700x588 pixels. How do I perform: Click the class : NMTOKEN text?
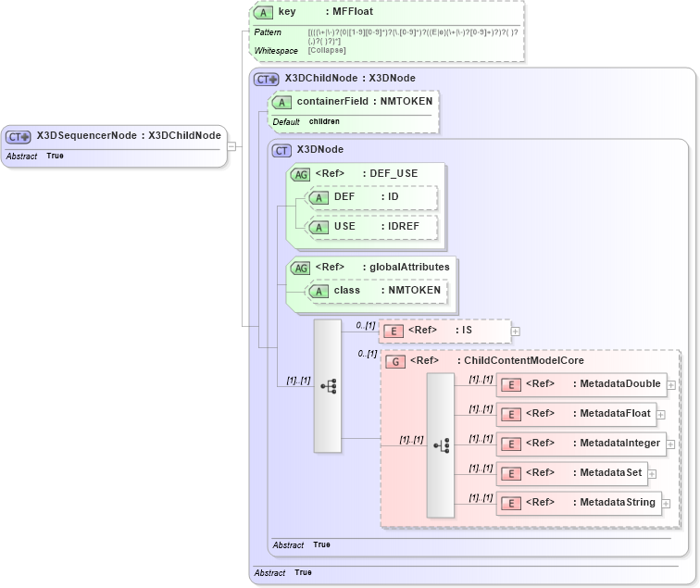click(387, 290)
